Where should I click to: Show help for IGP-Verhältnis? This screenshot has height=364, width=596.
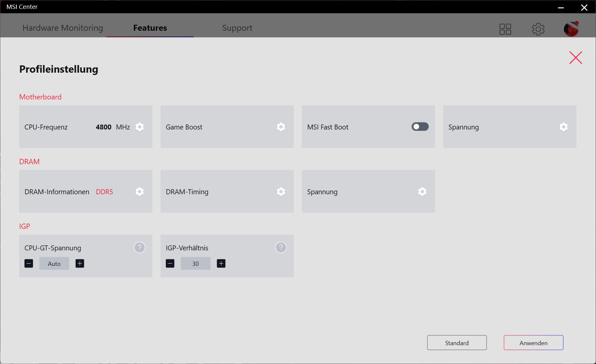coord(281,247)
